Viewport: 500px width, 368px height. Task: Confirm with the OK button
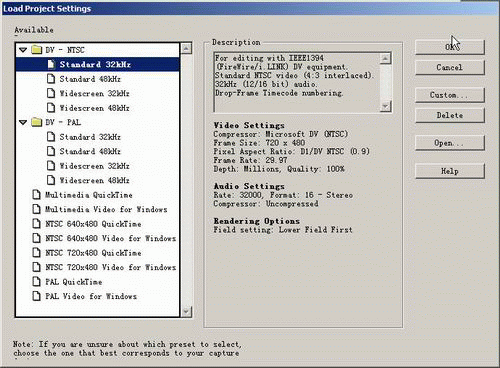pyautogui.click(x=450, y=47)
